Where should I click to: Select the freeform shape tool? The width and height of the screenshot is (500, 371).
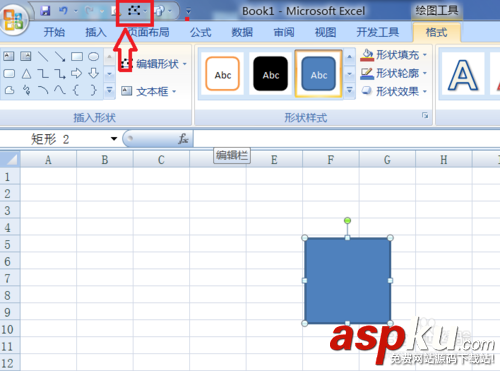(x=9, y=90)
